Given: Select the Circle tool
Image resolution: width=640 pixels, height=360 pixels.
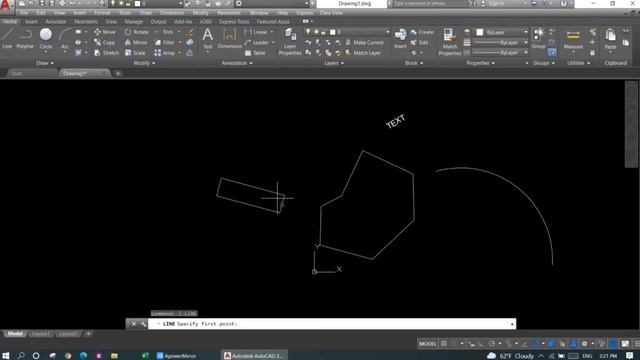Looking at the screenshot, I should pyautogui.click(x=46, y=39).
